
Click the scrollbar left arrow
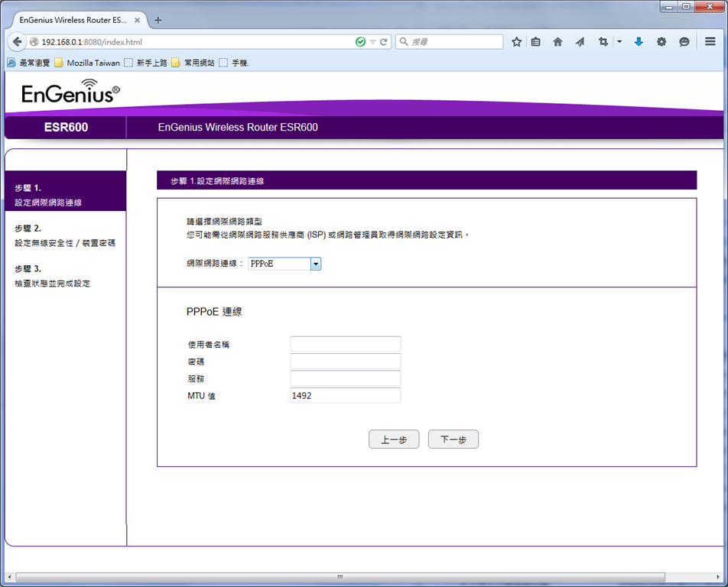(x=9, y=577)
